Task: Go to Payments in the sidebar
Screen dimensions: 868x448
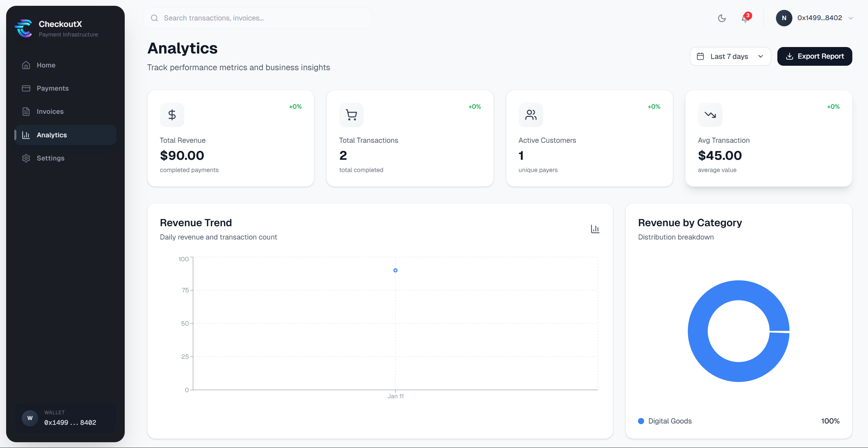Action: 52,88
